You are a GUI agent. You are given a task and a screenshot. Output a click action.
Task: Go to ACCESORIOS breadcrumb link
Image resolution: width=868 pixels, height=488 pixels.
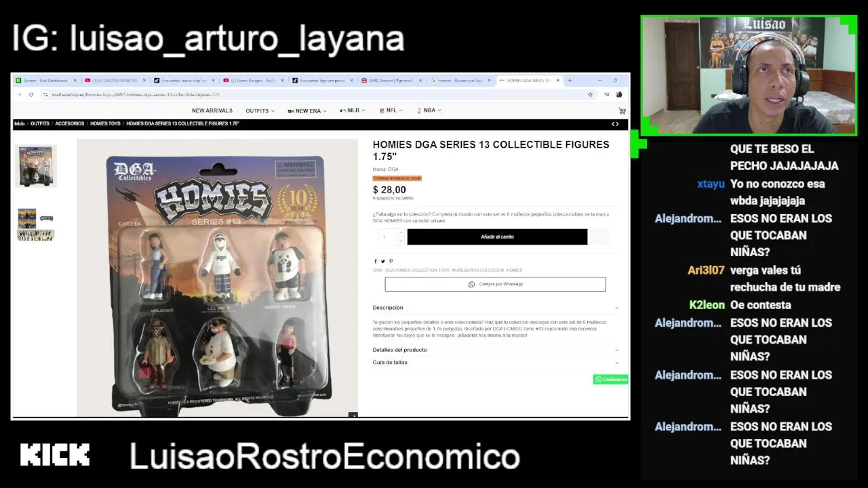(70, 123)
